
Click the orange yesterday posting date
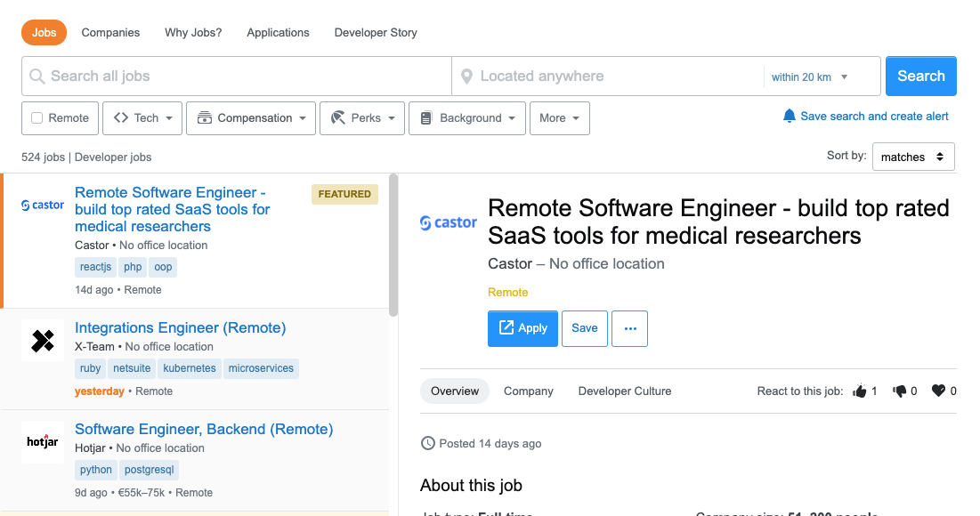point(100,391)
